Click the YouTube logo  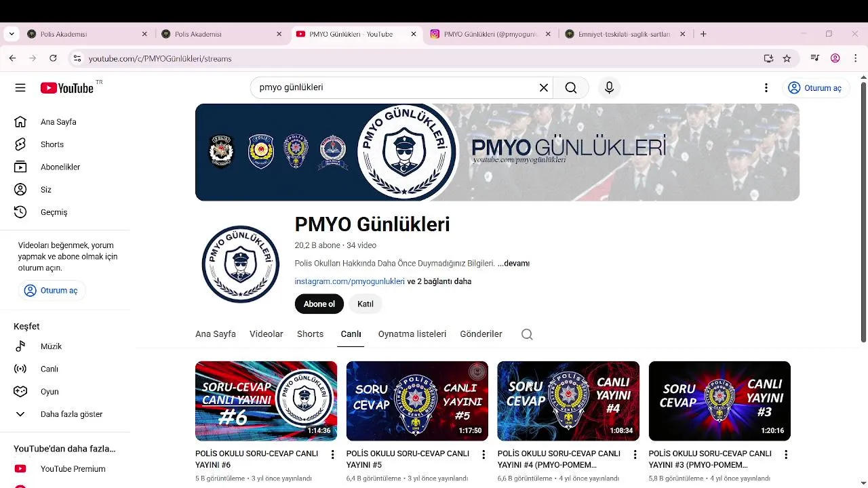66,87
